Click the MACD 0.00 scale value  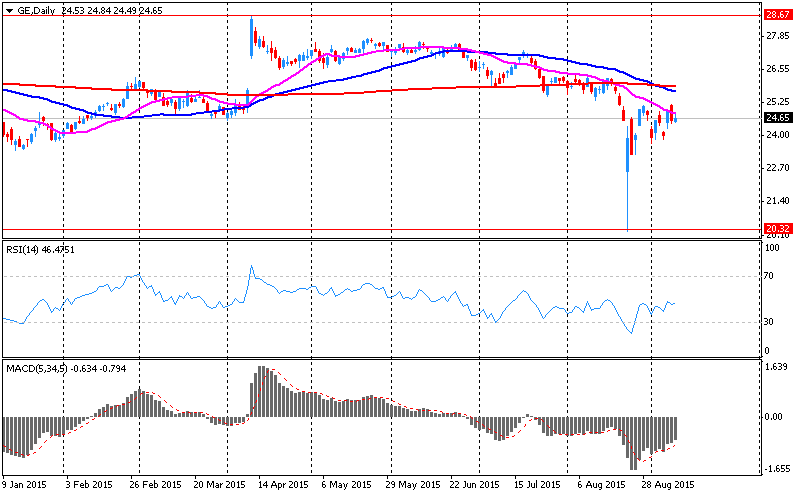point(774,417)
